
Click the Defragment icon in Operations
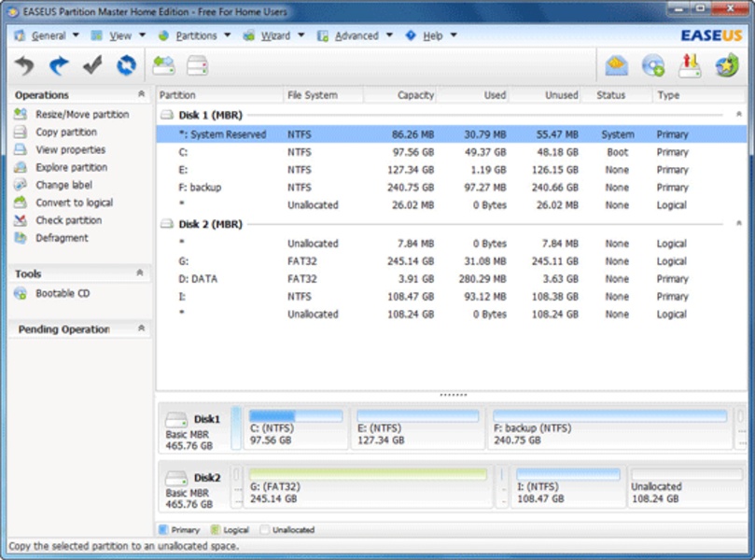[20, 238]
